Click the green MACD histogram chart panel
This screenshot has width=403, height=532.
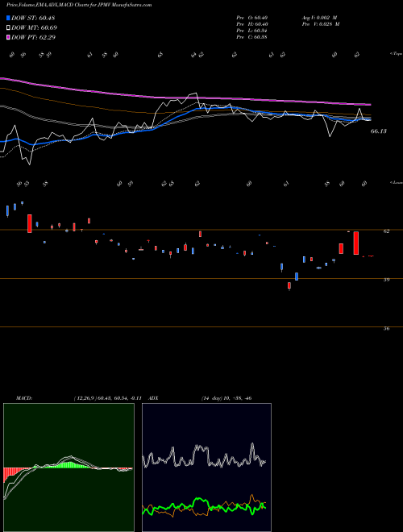click(x=69, y=468)
